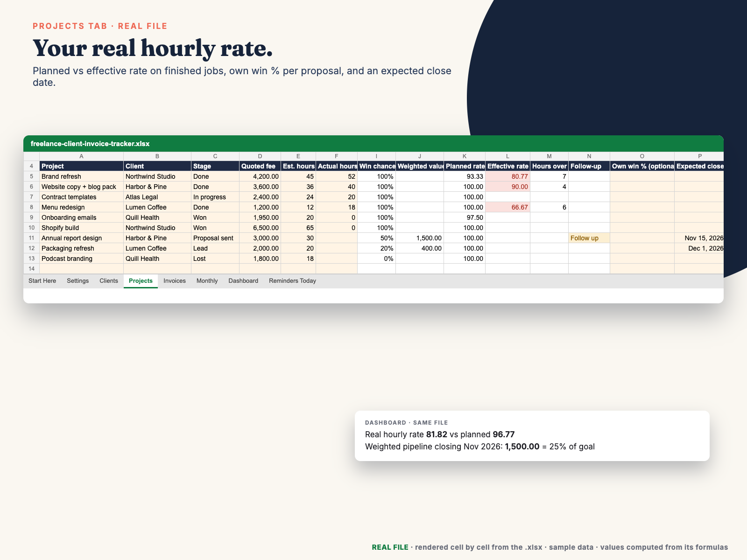Screen dimensions: 747x560
Task: Click the 'Onboarding emails' cell
Action: click(81, 217)
